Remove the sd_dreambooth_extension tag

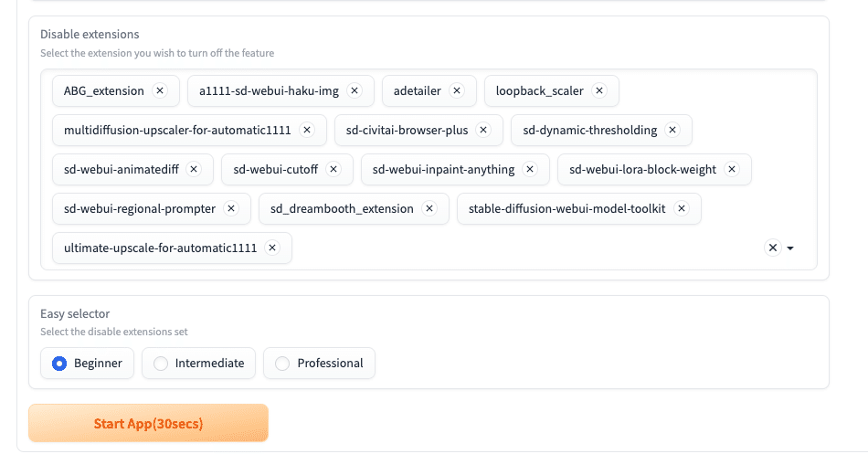click(429, 208)
